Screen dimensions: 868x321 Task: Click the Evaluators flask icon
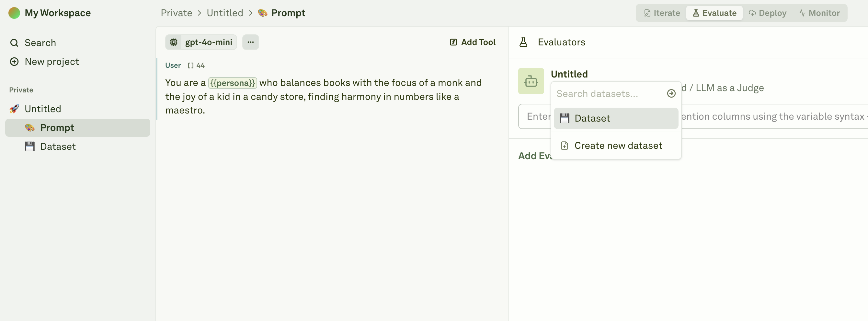point(523,42)
